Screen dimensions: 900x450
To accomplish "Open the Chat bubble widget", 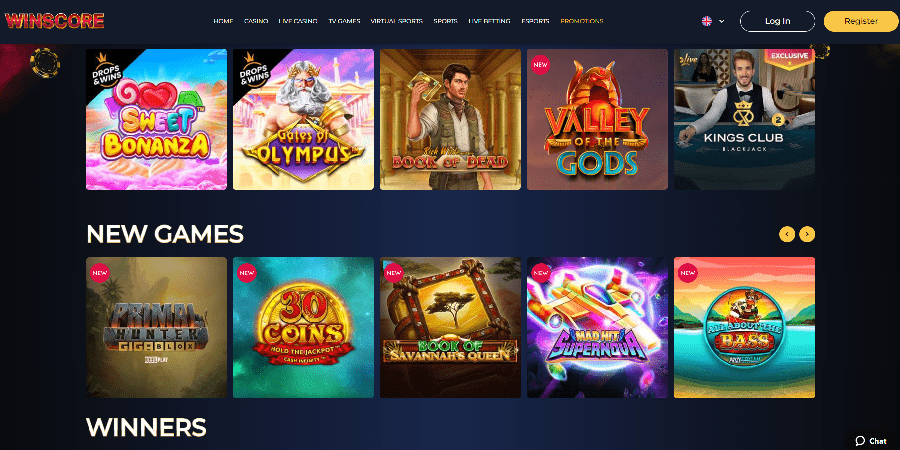I will (871, 441).
